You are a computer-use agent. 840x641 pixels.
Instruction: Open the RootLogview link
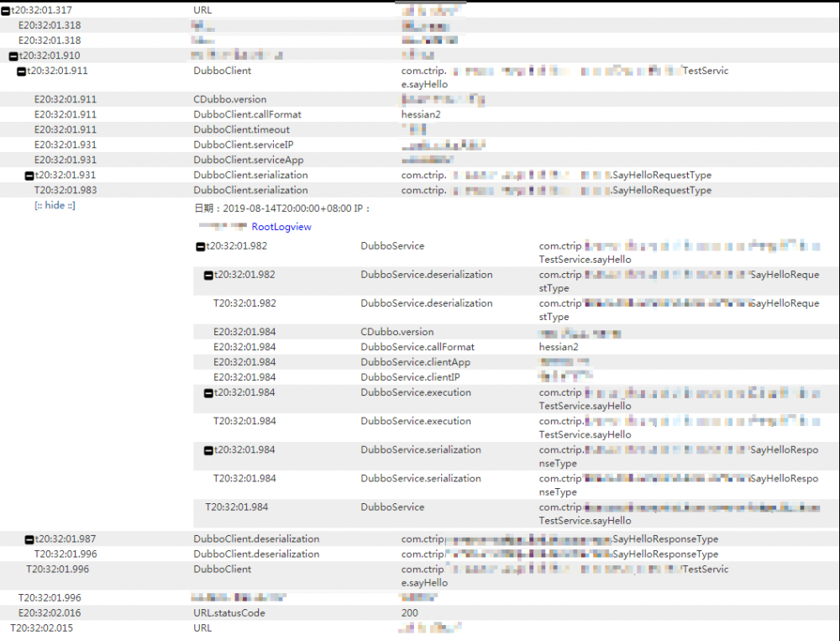coord(281,227)
